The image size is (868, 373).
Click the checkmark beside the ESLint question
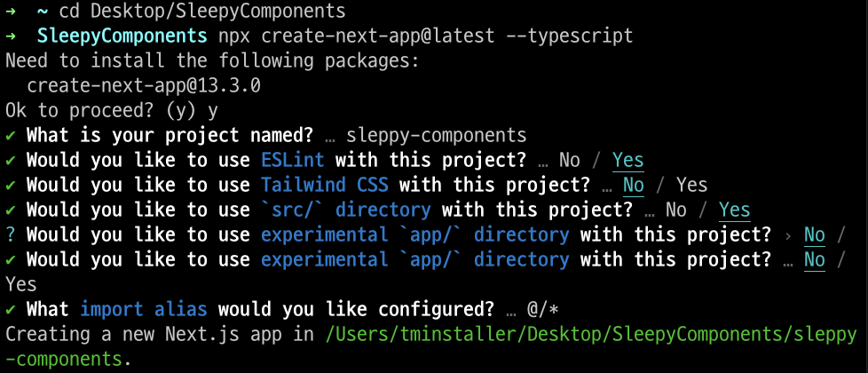click(x=11, y=161)
